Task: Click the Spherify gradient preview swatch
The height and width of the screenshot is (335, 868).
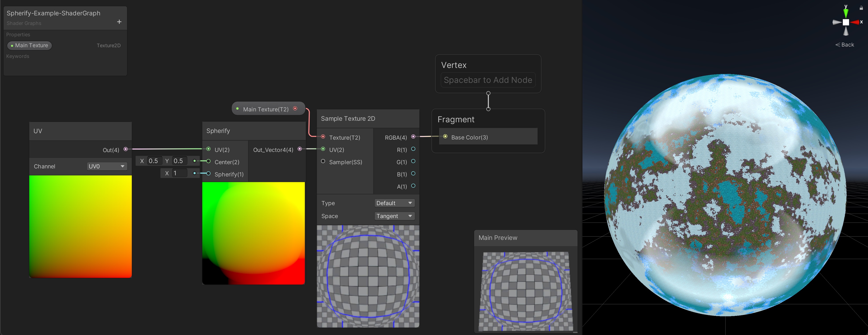Action: click(x=253, y=233)
